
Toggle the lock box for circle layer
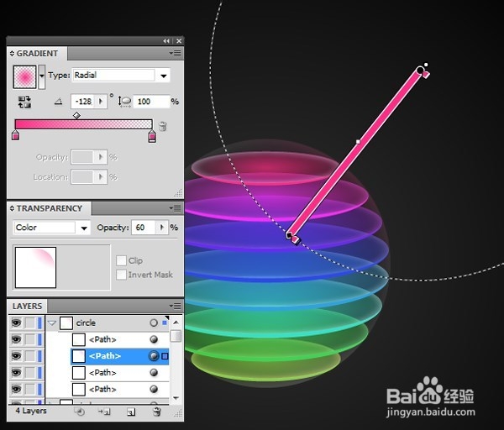(30, 322)
